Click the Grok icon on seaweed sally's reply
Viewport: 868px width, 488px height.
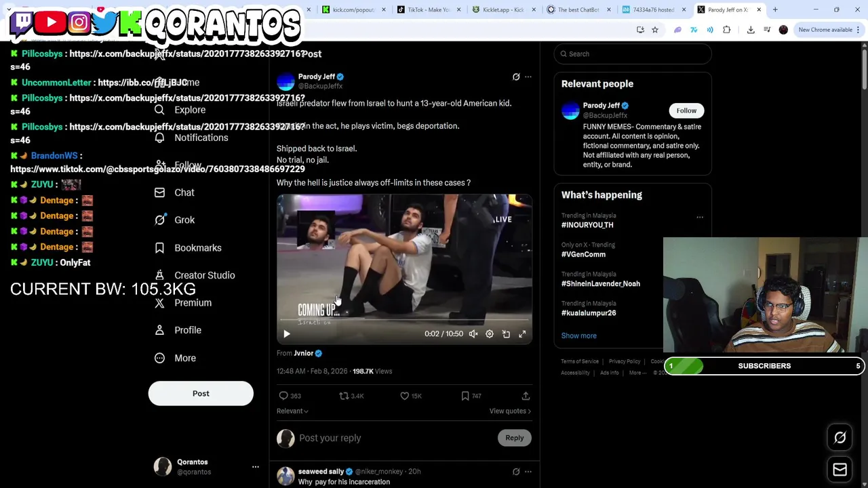(x=516, y=472)
